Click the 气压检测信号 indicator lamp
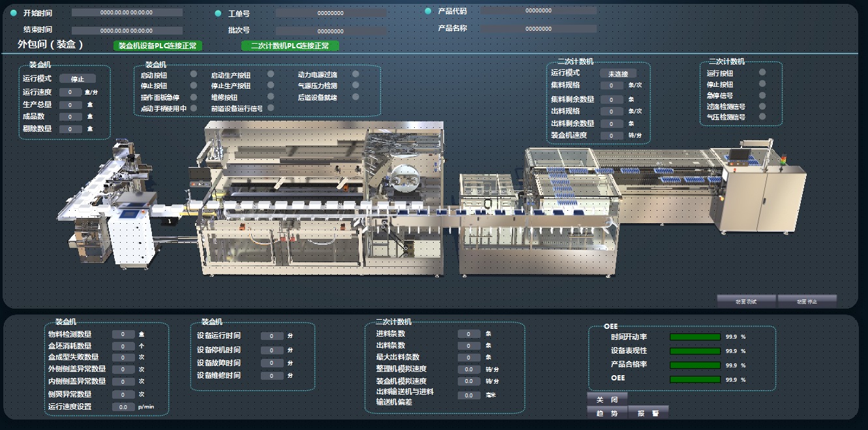 tap(762, 117)
